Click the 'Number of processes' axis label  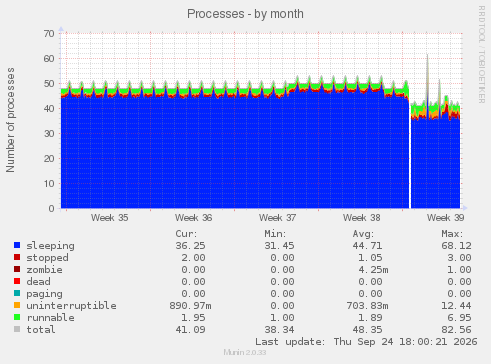point(10,120)
